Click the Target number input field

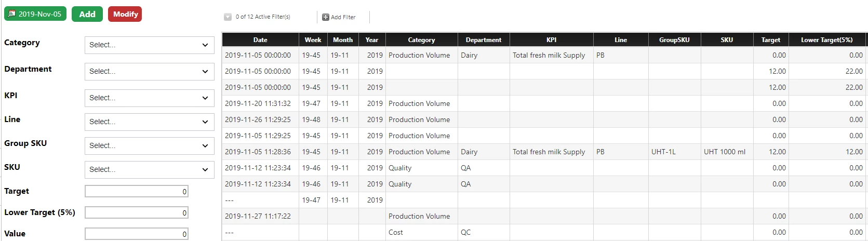click(137, 192)
